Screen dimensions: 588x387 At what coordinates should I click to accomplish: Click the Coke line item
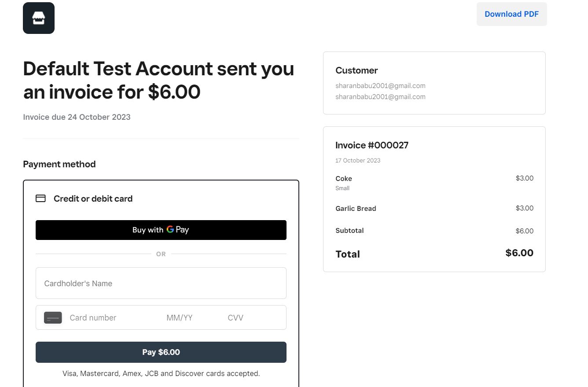(x=344, y=178)
